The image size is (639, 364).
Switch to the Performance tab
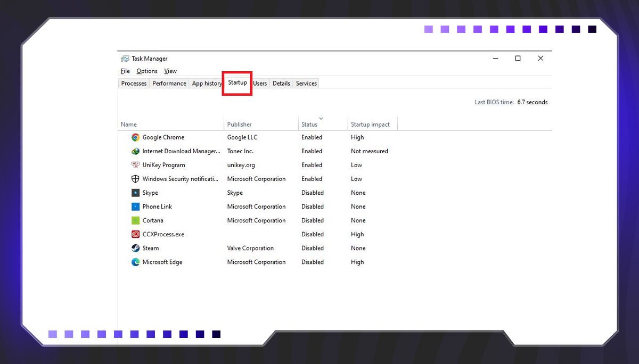(x=169, y=84)
